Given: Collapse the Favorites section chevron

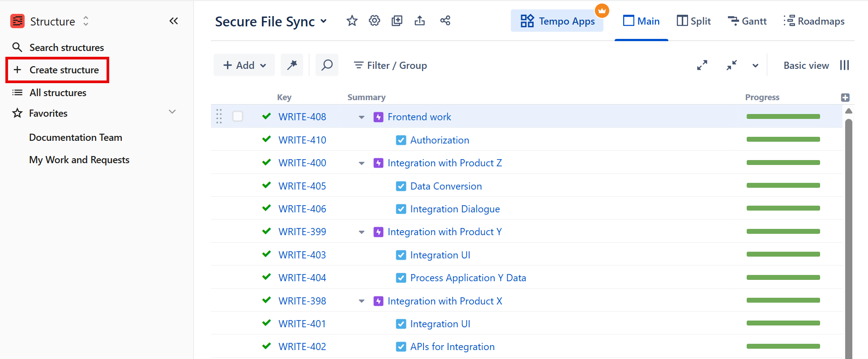Looking at the screenshot, I should [x=172, y=112].
